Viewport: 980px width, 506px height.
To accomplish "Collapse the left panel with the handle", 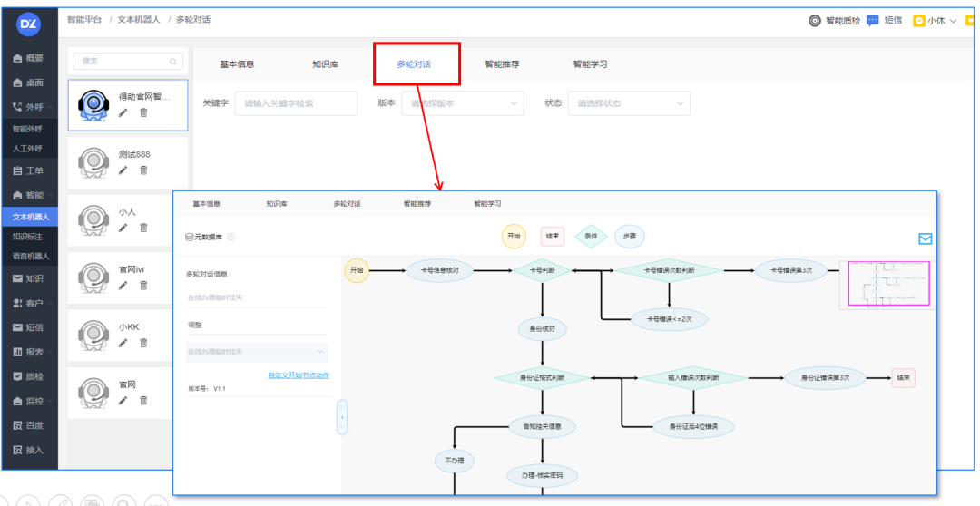I will (x=342, y=417).
